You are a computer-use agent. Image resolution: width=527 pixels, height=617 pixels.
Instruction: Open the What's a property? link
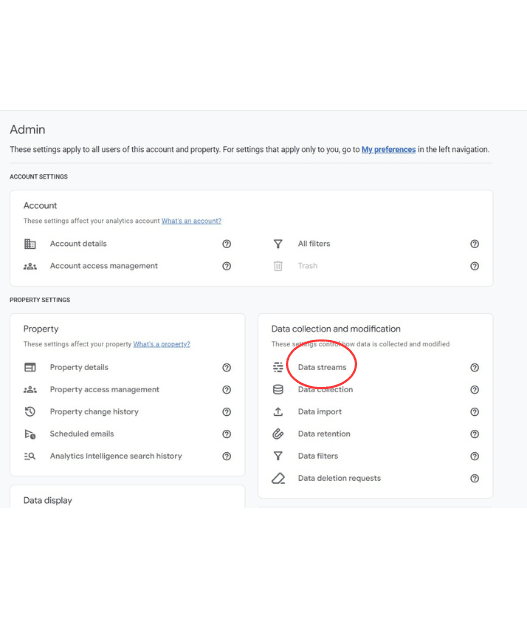coord(161,344)
